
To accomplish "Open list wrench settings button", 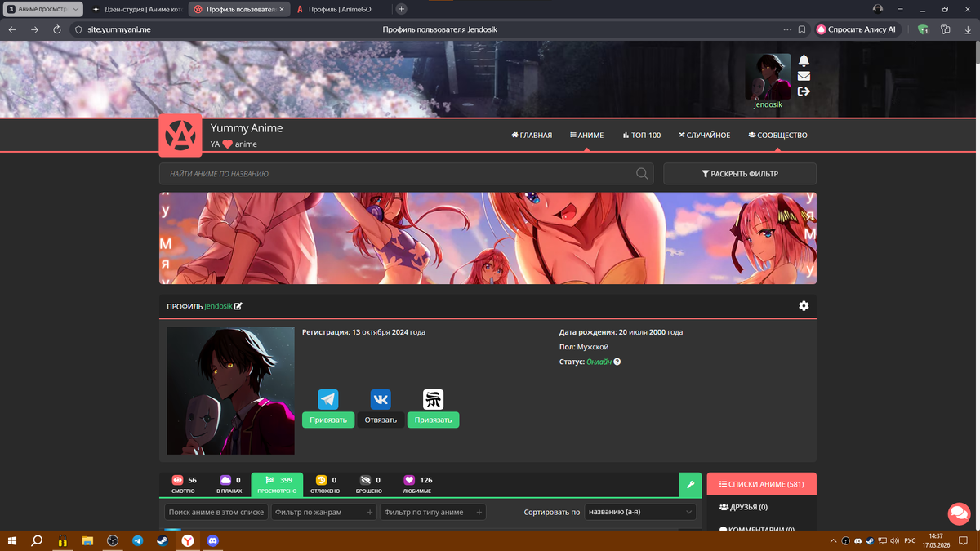I will (x=690, y=485).
